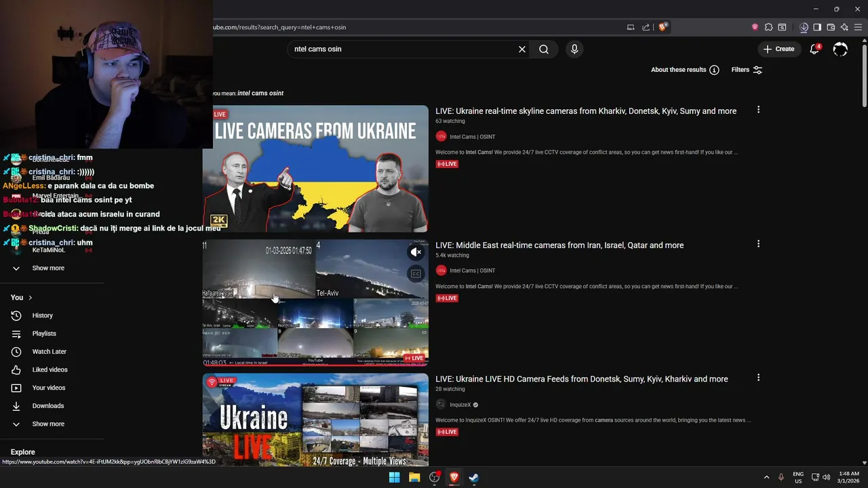Open more options for Middle East cameras video

(758, 244)
